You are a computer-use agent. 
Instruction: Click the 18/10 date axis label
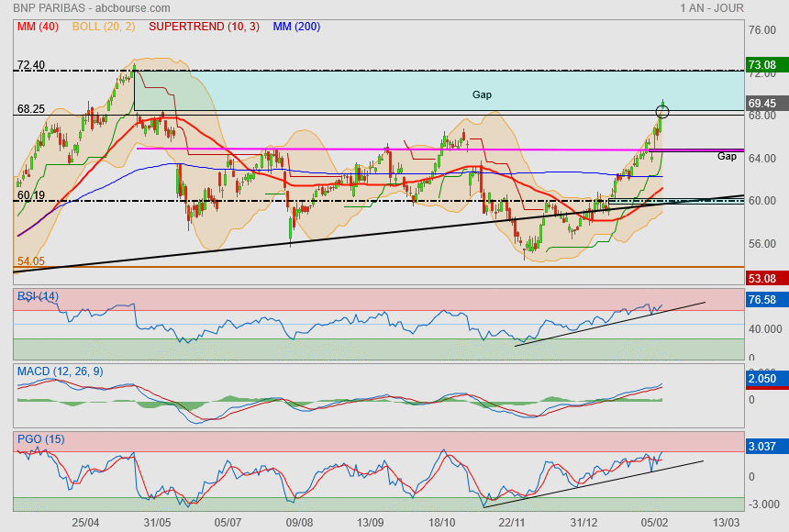(x=441, y=523)
